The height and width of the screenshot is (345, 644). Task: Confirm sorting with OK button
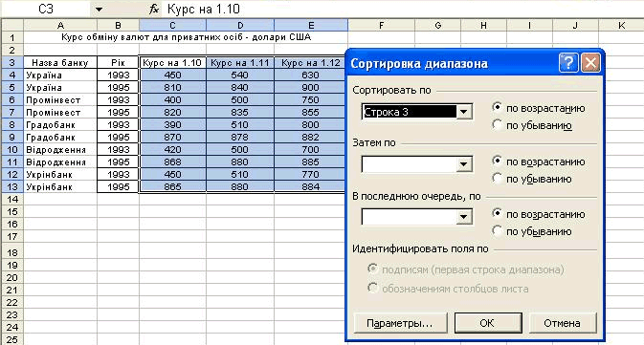tap(488, 323)
